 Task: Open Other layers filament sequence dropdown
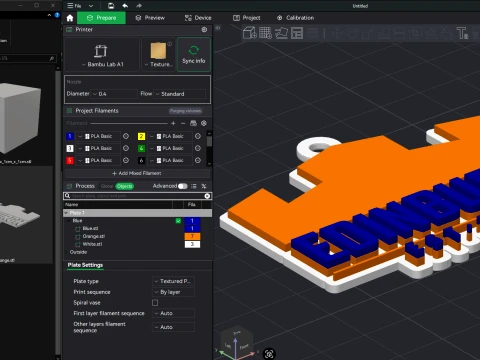pos(173,327)
